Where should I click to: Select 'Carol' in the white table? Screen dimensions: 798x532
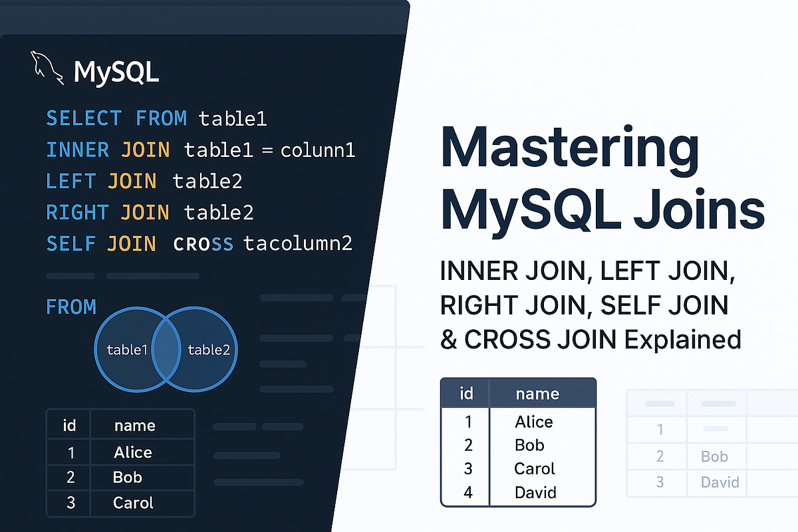pyautogui.click(x=535, y=468)
